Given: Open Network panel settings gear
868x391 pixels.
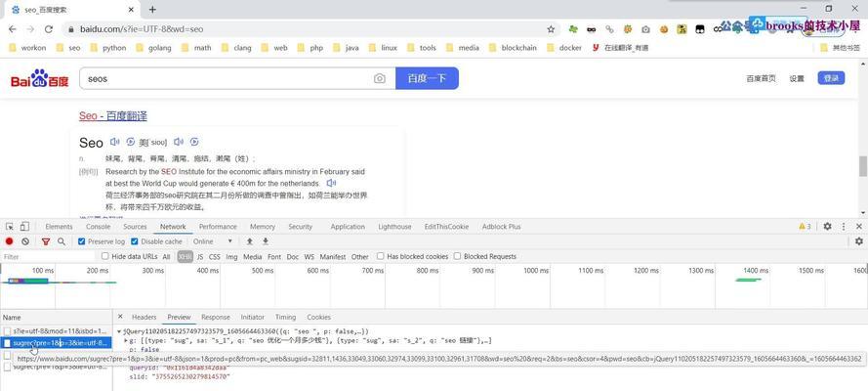Looking at the screenshot, I should pos(858,241).
